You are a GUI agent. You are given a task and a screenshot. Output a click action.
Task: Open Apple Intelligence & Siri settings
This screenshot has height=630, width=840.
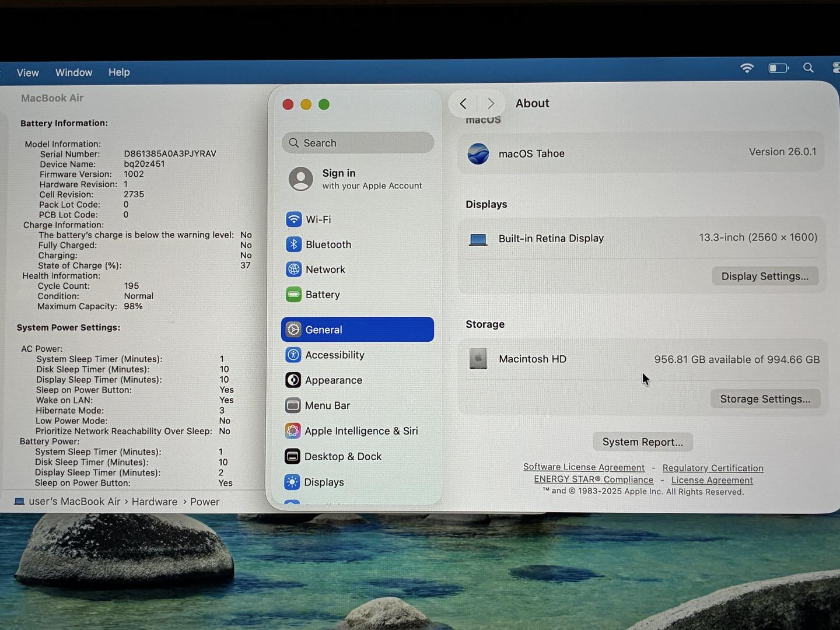[x=360, y=431]
